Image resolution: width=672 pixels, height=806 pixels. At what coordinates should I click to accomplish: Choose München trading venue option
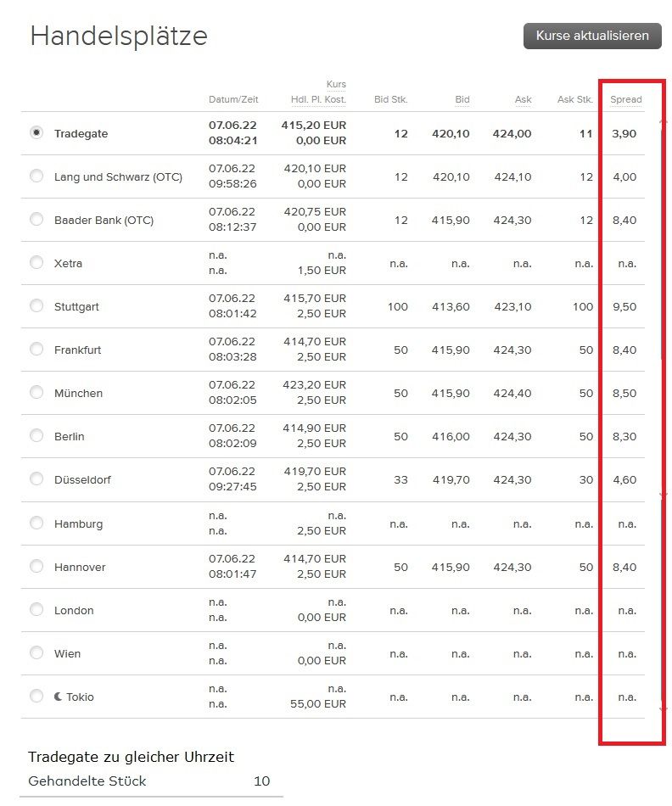pyautogui.click(x=36, y=392)
